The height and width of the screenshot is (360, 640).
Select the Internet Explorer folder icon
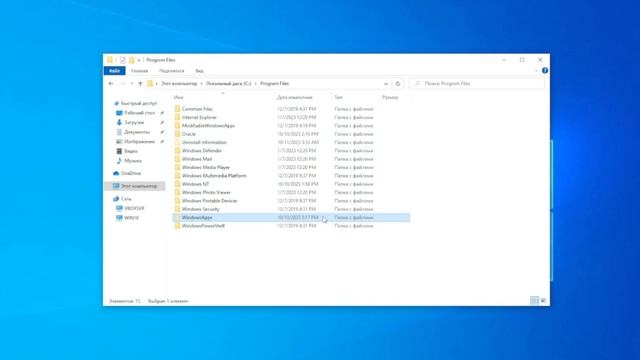(177, 117)
